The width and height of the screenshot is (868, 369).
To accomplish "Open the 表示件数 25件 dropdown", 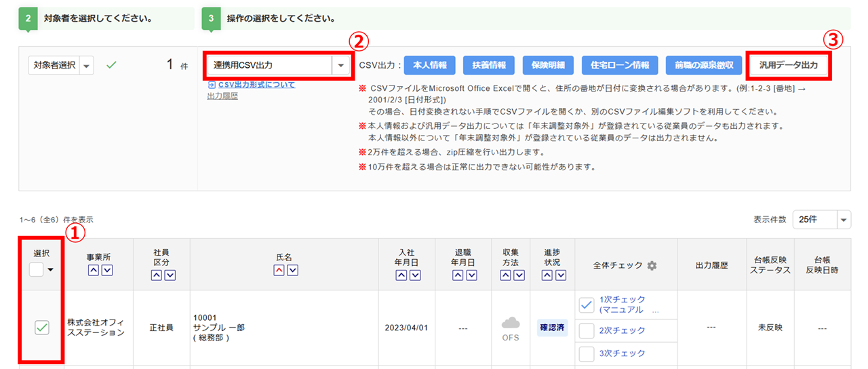I will [844, 220].
